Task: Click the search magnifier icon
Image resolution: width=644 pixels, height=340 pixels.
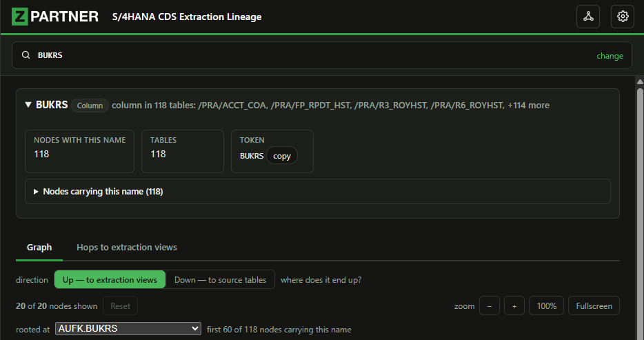Action: (26, 55)
